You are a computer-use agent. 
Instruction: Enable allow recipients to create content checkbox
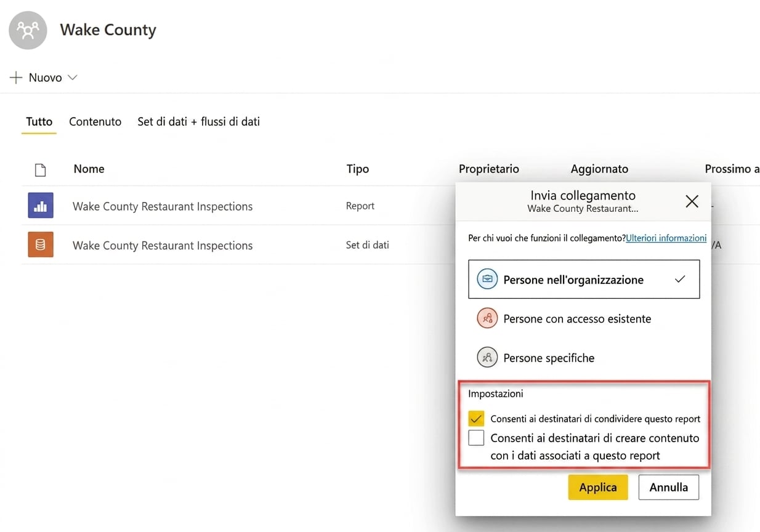click(x=476, y=438)
